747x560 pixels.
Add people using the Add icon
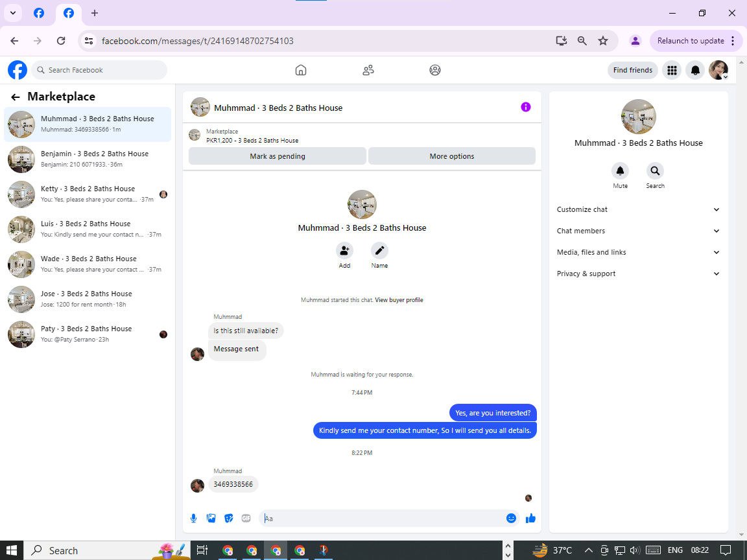[x=344, y=250]
